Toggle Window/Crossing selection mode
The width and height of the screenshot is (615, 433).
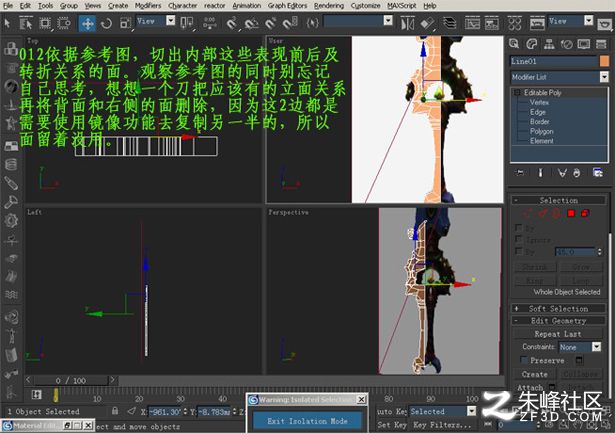click(x=64, y=23)
